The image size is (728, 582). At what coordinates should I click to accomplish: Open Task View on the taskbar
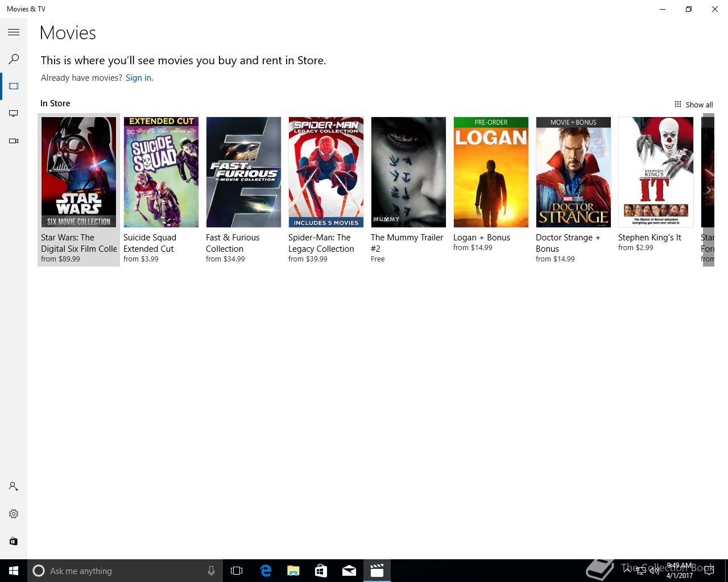click(x=237, y=571)
